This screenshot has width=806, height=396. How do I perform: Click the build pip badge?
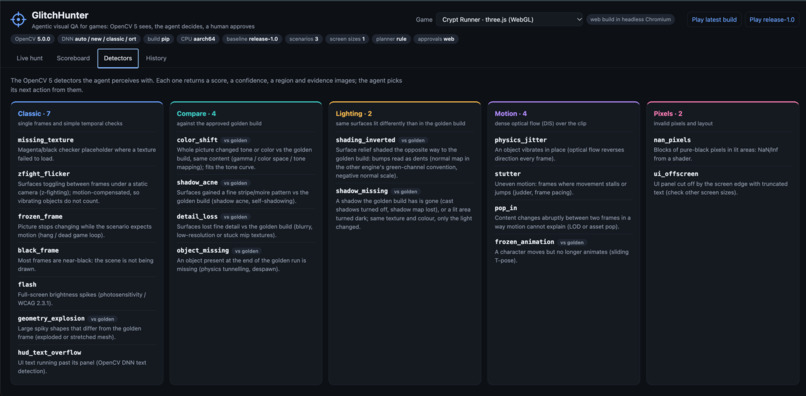click(157, 39)
